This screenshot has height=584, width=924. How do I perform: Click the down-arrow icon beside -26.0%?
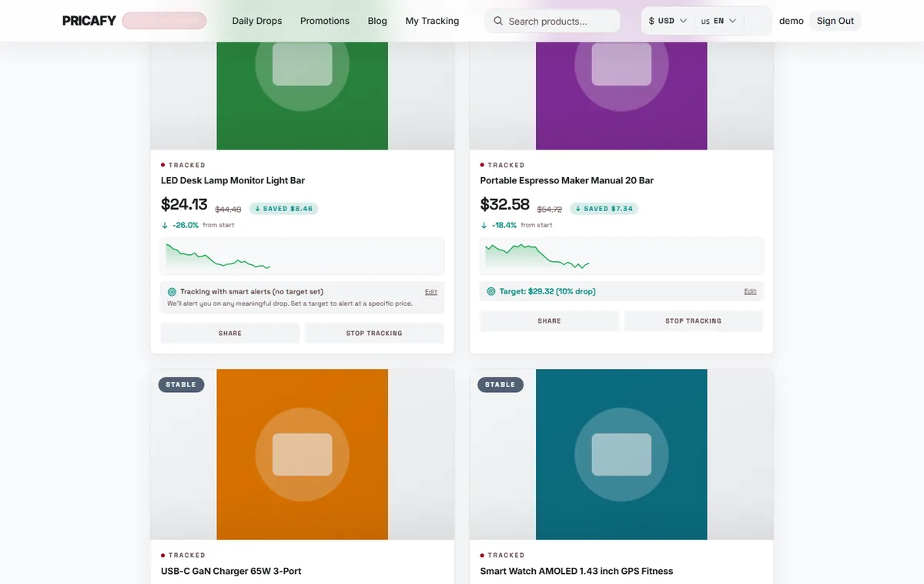pyautogui.click(x=165, y=225)
